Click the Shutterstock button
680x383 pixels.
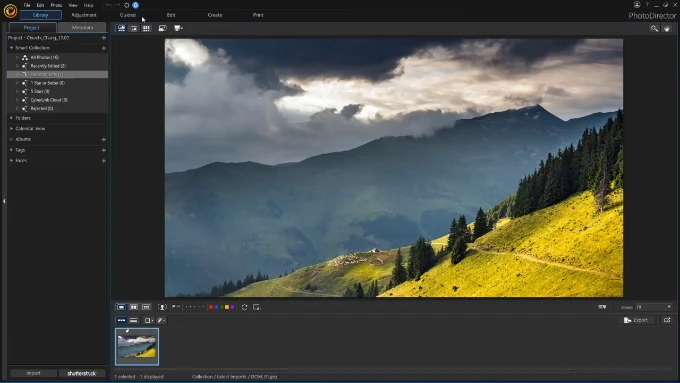[82, 373]
